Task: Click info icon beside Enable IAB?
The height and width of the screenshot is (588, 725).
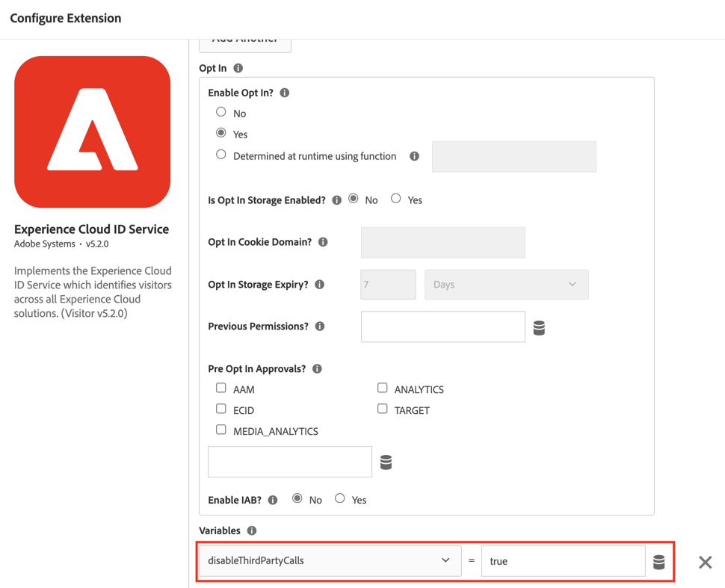Action: coord(273,500)
